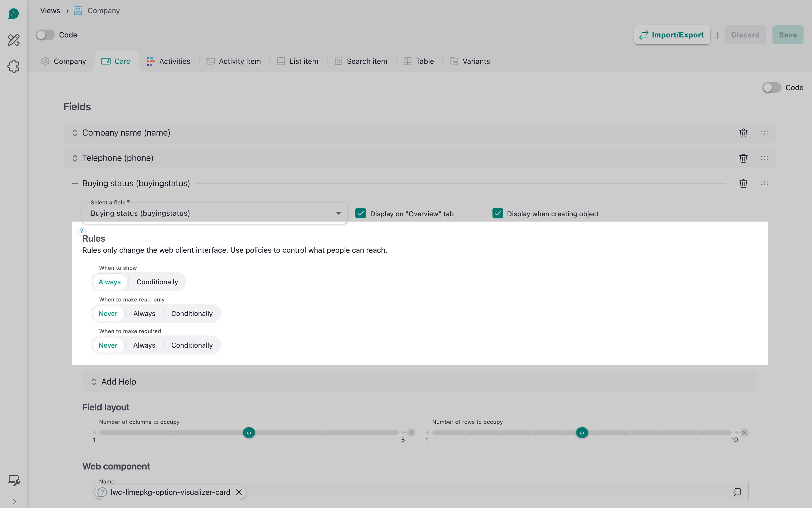Delete the Company name field
The height and width of the screenshot is (508, 812).
coord(743,133)
